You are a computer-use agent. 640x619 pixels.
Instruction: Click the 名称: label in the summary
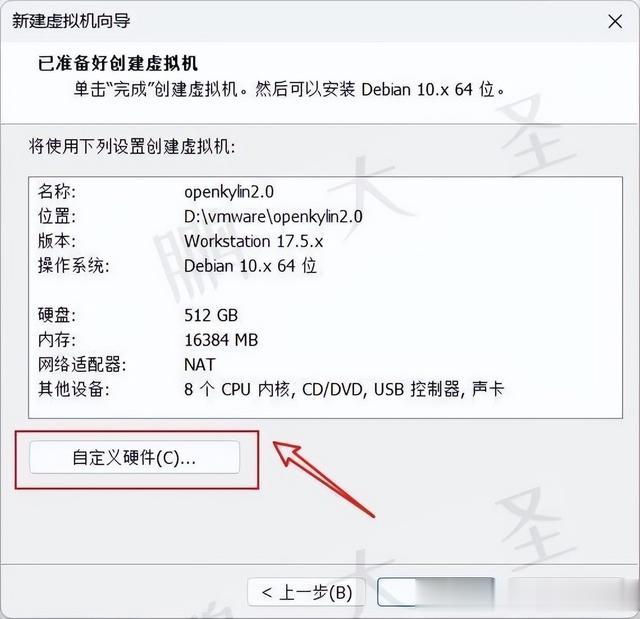coord(57,192)
